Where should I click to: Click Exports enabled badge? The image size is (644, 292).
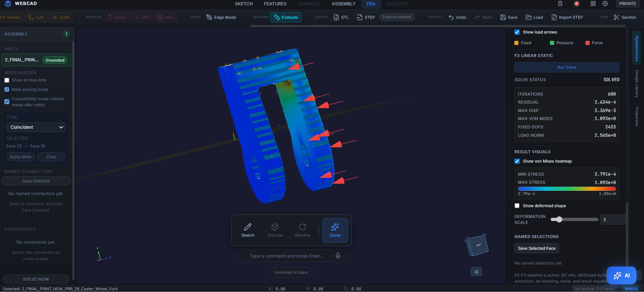(x=397, y=17)
